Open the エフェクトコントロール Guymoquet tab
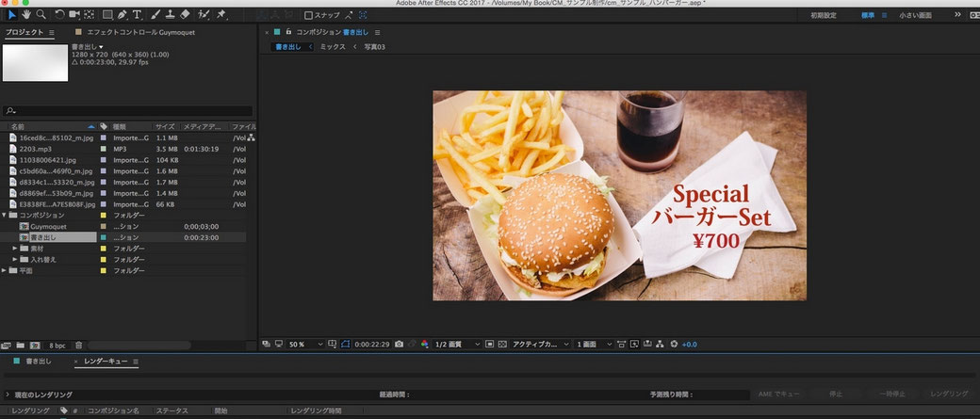The image size is (980, 419). click(134, 32)
